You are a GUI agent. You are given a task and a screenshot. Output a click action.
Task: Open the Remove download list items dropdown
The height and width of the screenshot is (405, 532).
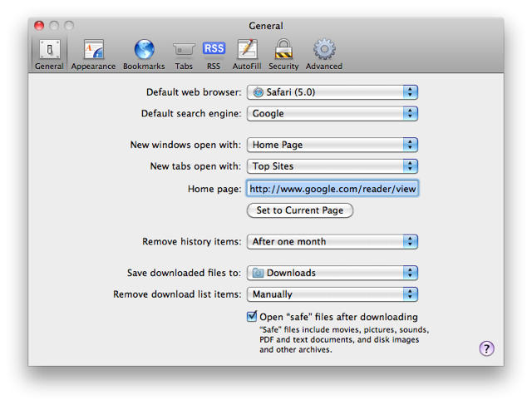tap(332, 294)
